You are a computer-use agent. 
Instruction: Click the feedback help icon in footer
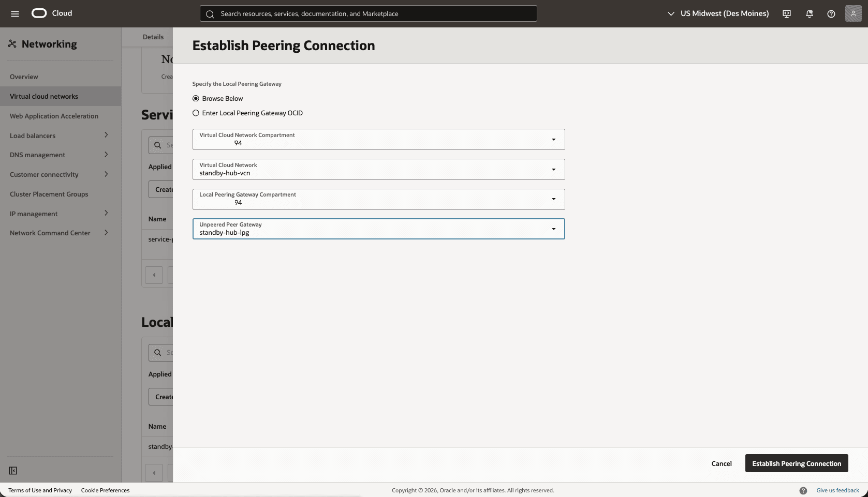pos(803,490)
